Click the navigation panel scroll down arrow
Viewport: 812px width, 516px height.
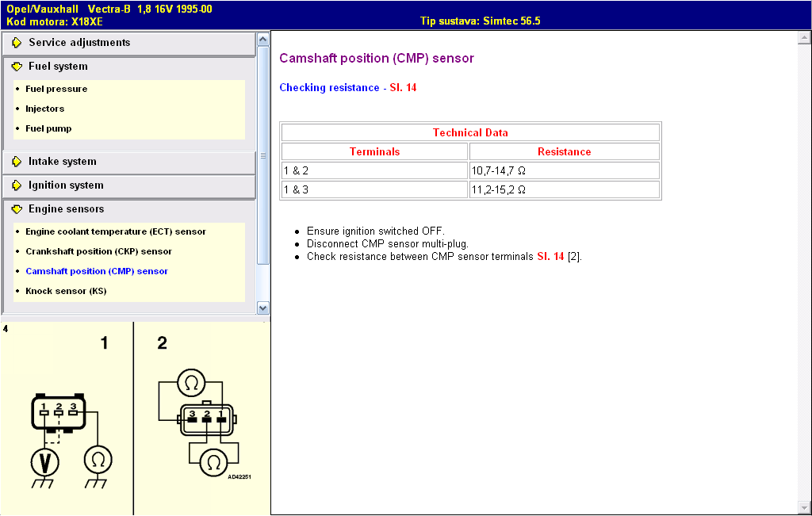click(263, 308)
